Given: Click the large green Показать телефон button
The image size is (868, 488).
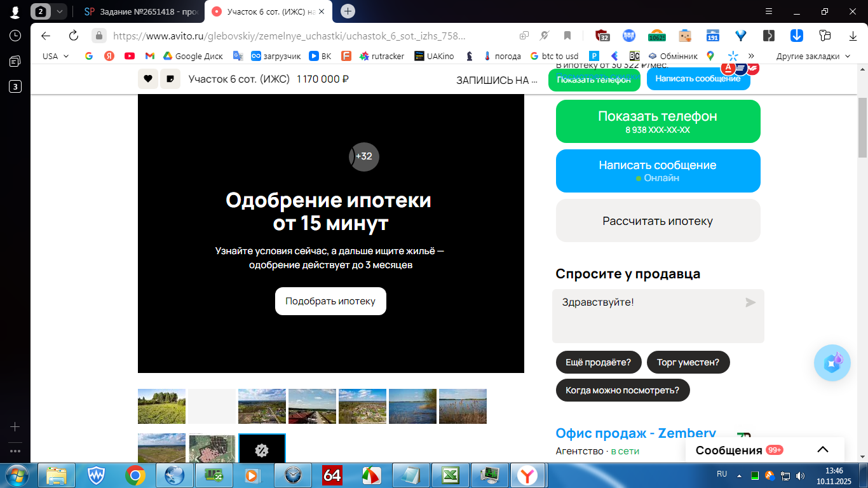Looking at the screenshot, I should point(658,121).
